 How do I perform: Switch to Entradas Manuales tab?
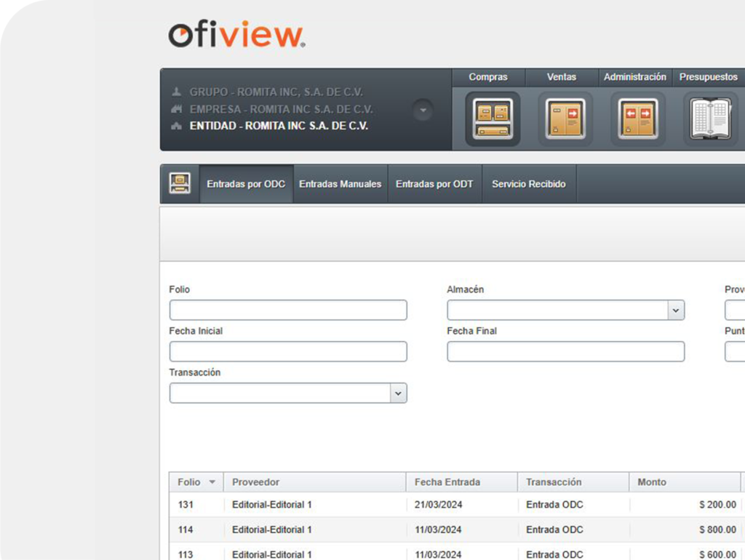340,184
